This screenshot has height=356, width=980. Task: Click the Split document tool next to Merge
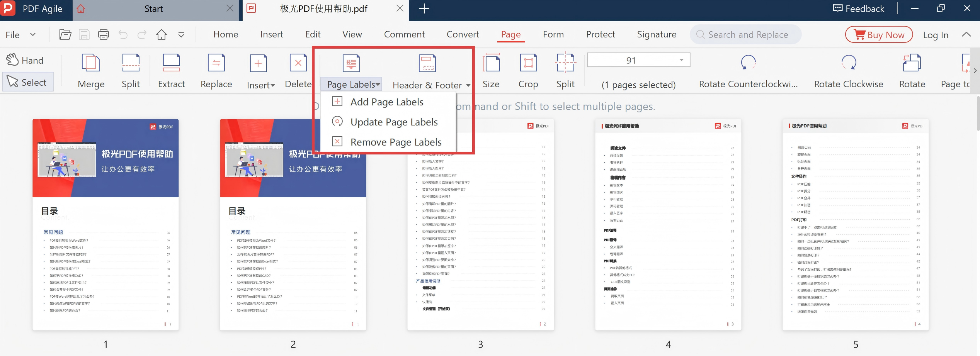pos(131,71)
